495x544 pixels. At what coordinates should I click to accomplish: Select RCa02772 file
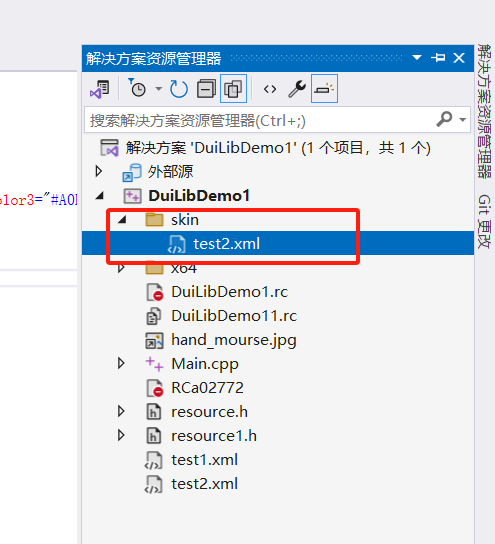(x=207, y=388)
